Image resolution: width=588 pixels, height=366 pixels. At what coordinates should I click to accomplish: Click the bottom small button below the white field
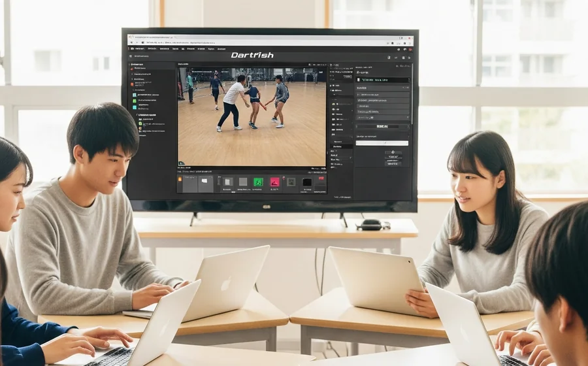[393, 164]
